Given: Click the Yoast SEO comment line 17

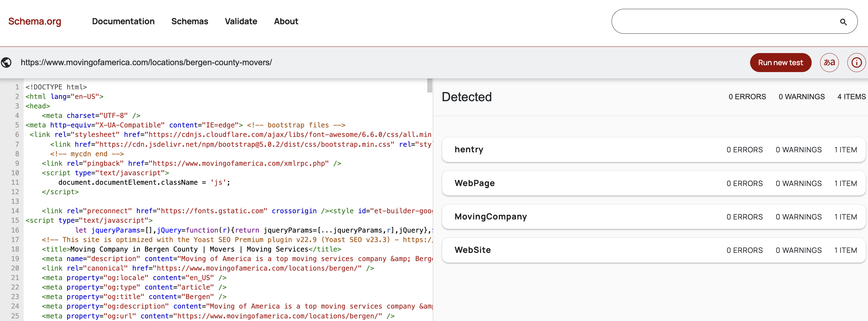Looking at the screenshot, I should point(237,240).
